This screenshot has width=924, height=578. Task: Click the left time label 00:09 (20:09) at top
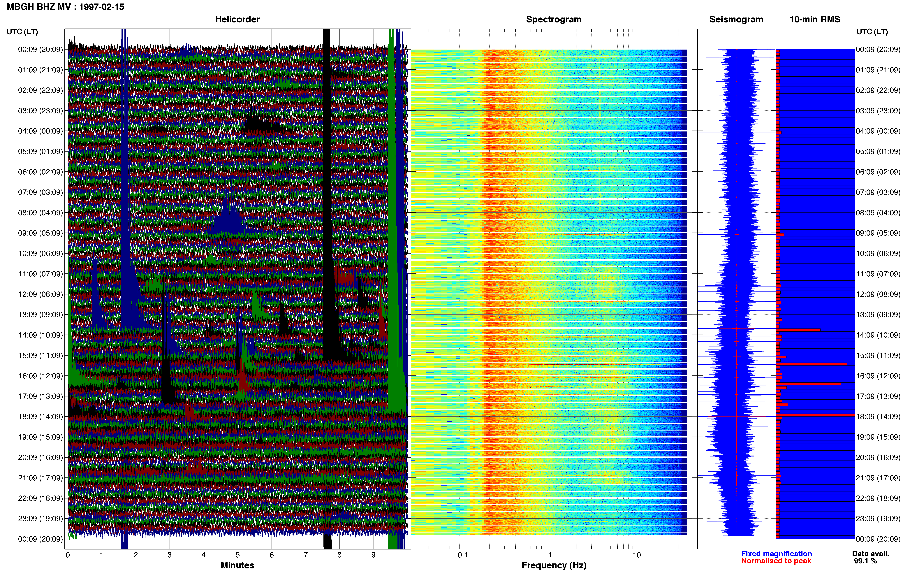40,50
